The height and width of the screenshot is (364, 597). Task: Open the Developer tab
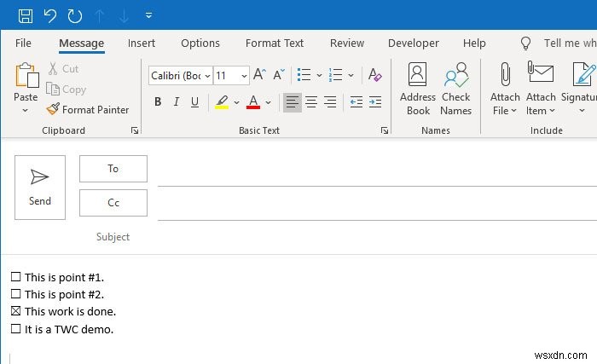(x=414, y=43)
